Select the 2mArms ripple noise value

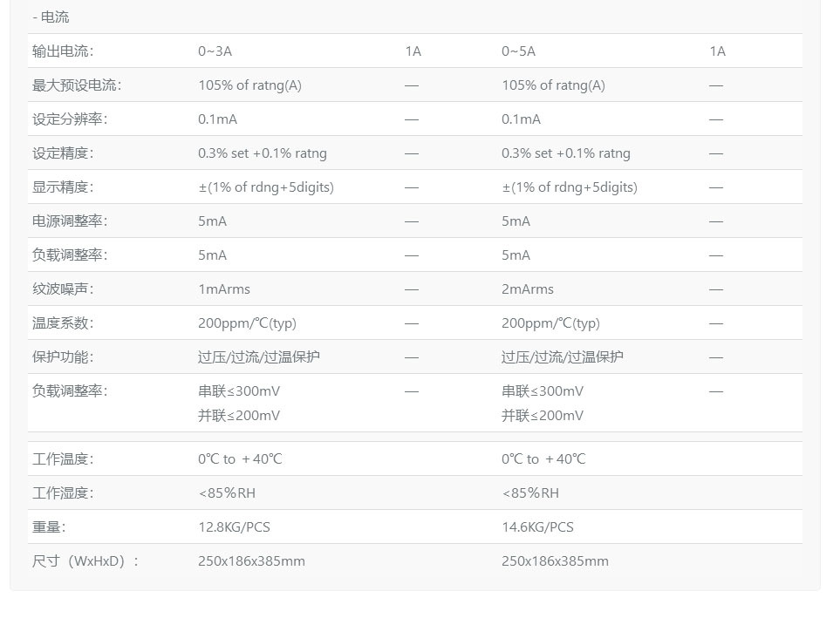click(527, 289)
